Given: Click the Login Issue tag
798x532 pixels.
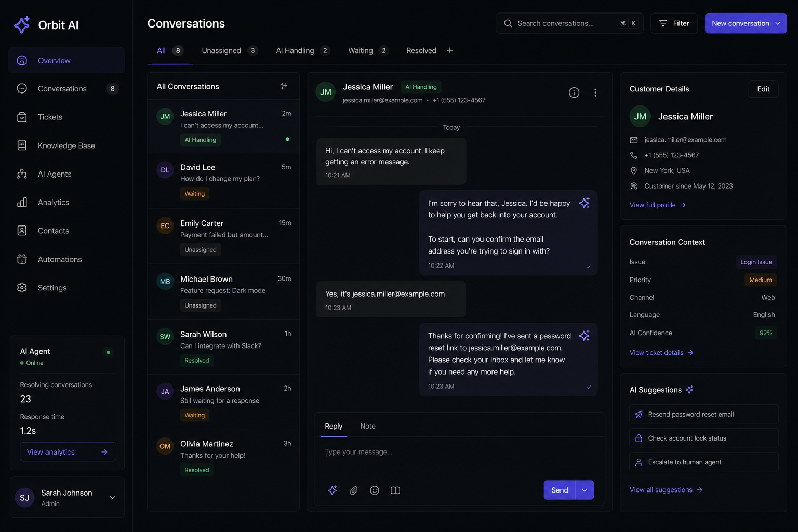Looking at the screenshot, I should [x=756, y=262].
